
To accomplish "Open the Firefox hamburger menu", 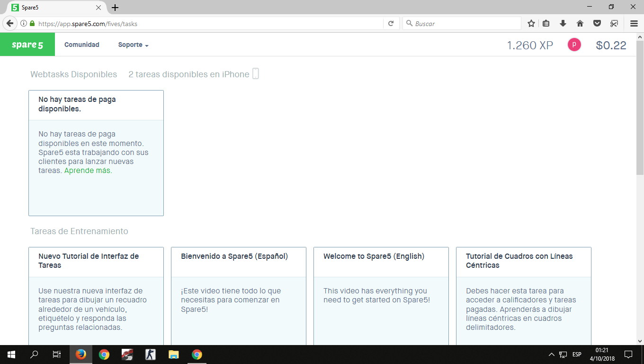I will pyautogui.click(x=634, y=23).
